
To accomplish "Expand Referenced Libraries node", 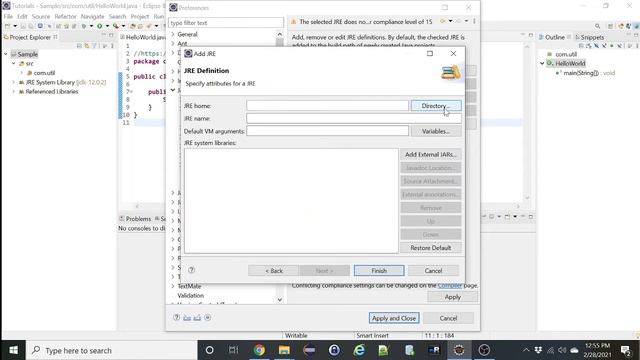I will (x=13, y=91).
